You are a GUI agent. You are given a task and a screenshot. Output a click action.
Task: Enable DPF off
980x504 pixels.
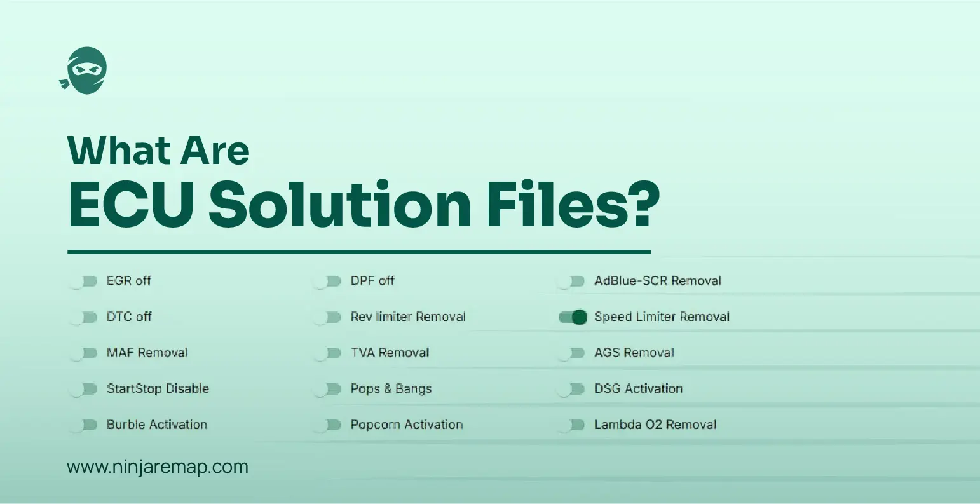pyautogui.click(x=330, y=281)
